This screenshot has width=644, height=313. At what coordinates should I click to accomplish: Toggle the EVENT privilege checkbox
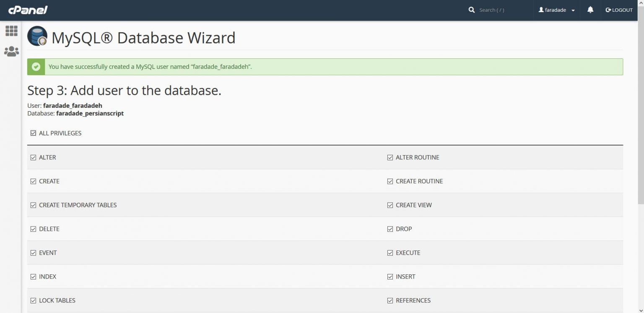coord(33,253)
